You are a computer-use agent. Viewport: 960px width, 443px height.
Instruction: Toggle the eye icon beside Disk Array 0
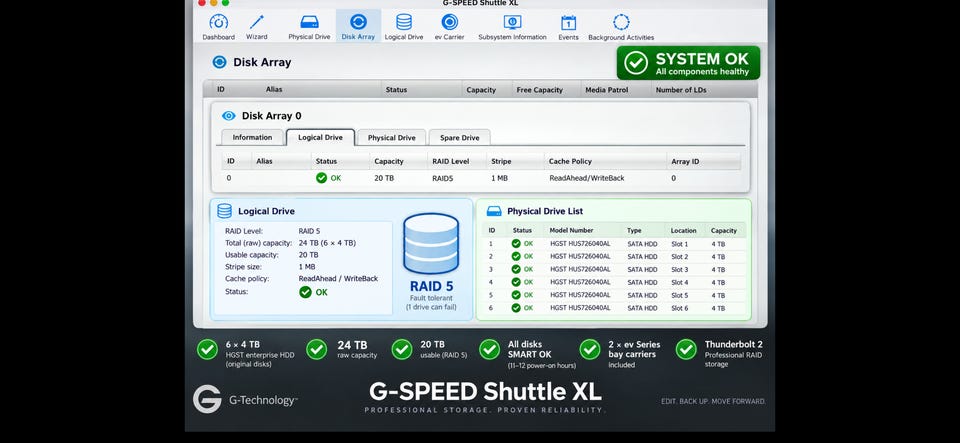pyautogui.click(x=228, y=116)
